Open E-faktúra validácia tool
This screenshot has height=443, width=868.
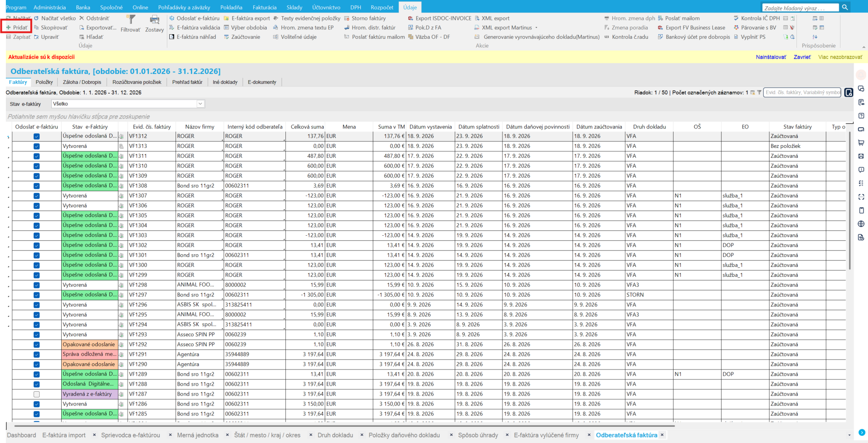pos(194,27)
